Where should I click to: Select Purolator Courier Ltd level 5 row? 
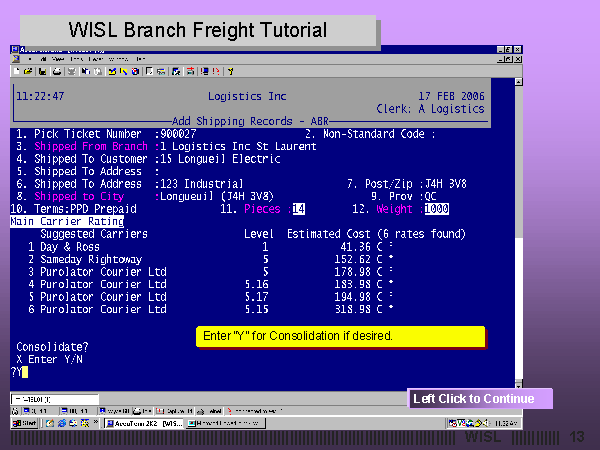pyautogui.click(x=210, y=272)
